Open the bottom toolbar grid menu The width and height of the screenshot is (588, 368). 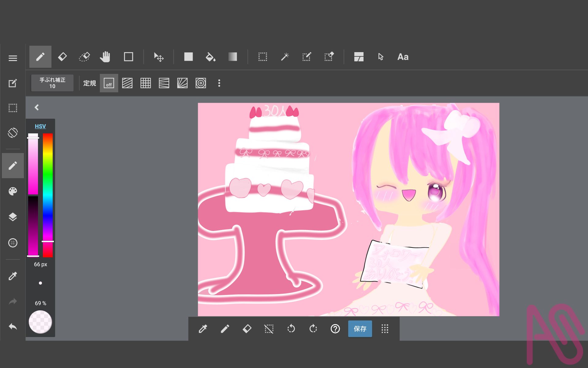[385, 329]
